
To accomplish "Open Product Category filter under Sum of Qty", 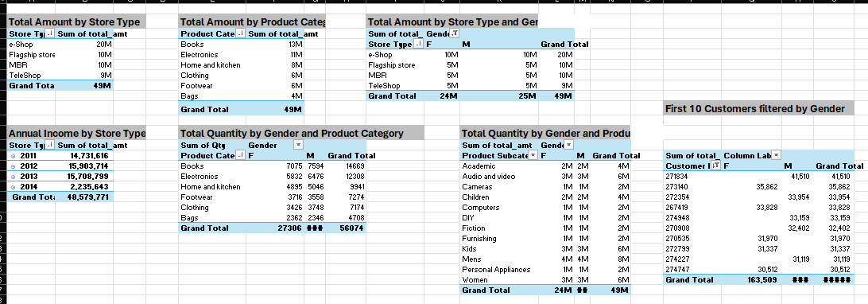I will click(240, 156).
